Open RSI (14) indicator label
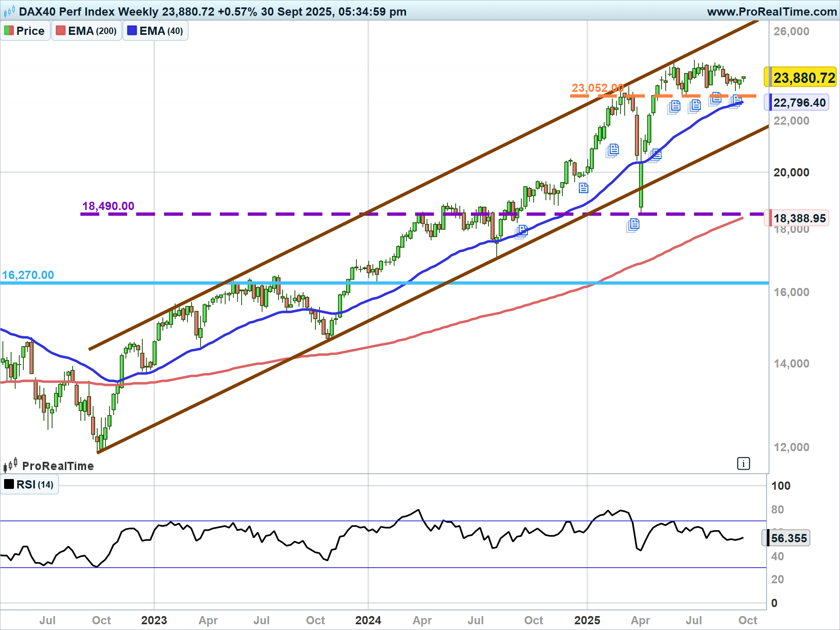Viewport: 840px width, 630px height. [x=29, y=484]
